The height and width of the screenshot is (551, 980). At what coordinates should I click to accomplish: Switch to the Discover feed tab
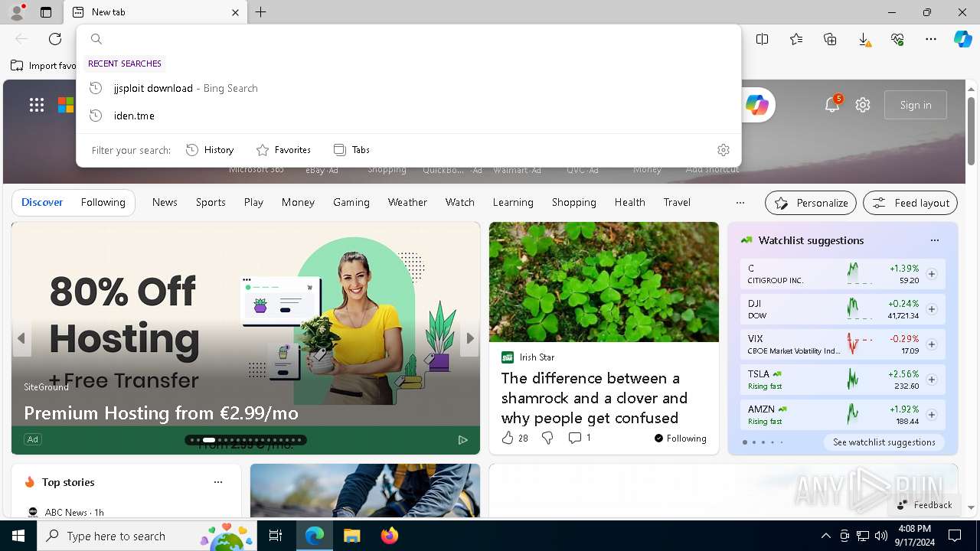(42, 202)
